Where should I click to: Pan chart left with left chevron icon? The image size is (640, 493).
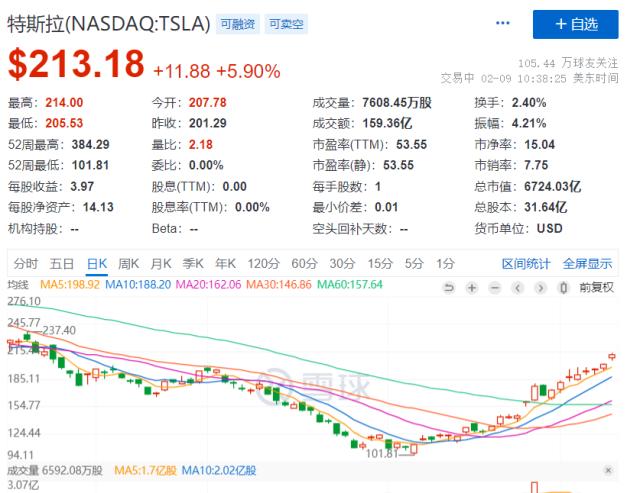click(518, 288)
